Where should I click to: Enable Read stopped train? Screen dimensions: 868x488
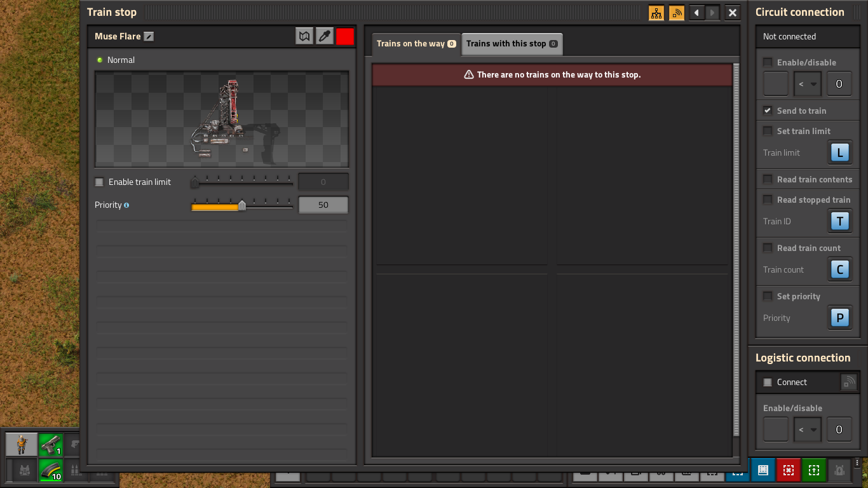click(x=768, y=200)
